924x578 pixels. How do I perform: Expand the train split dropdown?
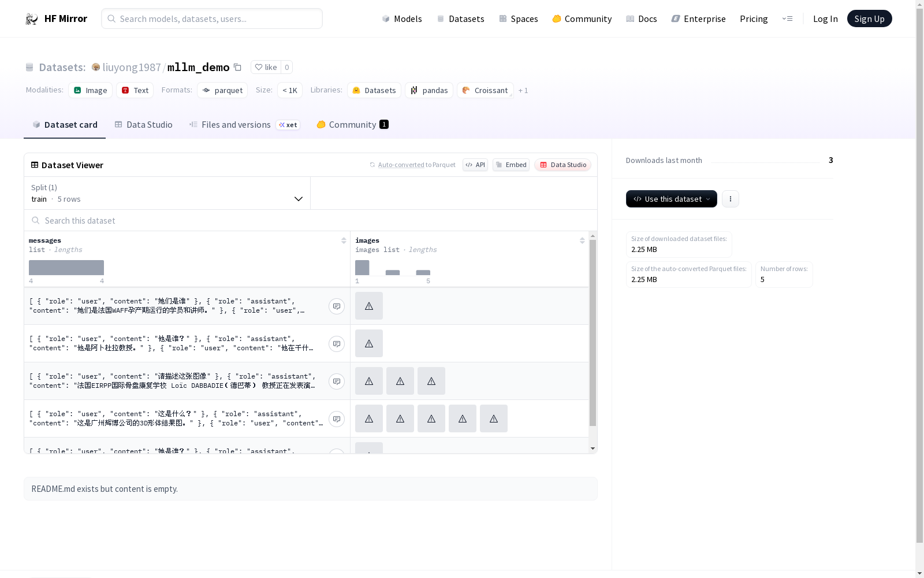point(167,193)
